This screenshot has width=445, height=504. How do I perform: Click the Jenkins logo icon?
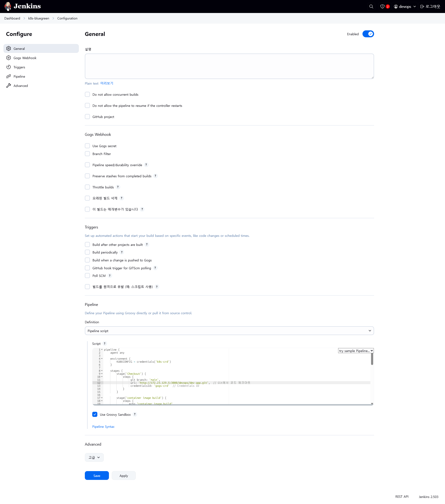click(x=8, y=6)
